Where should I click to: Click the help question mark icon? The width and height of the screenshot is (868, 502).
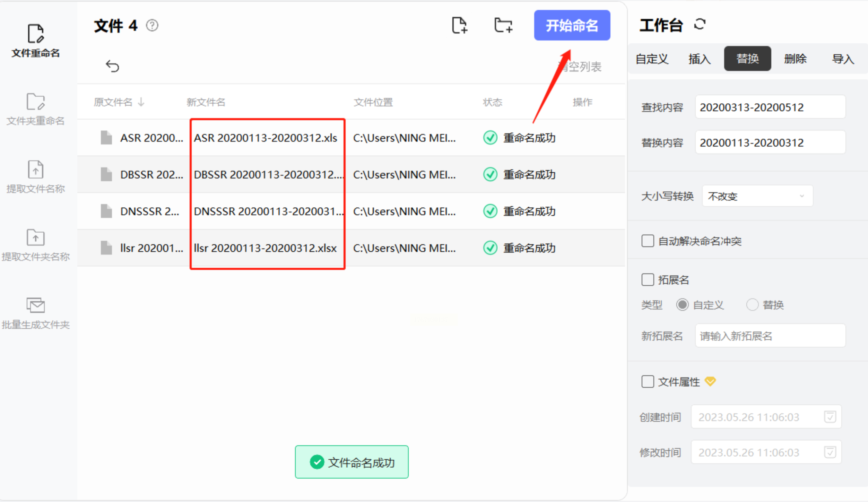pyautogui.click(x=152, y=25)
